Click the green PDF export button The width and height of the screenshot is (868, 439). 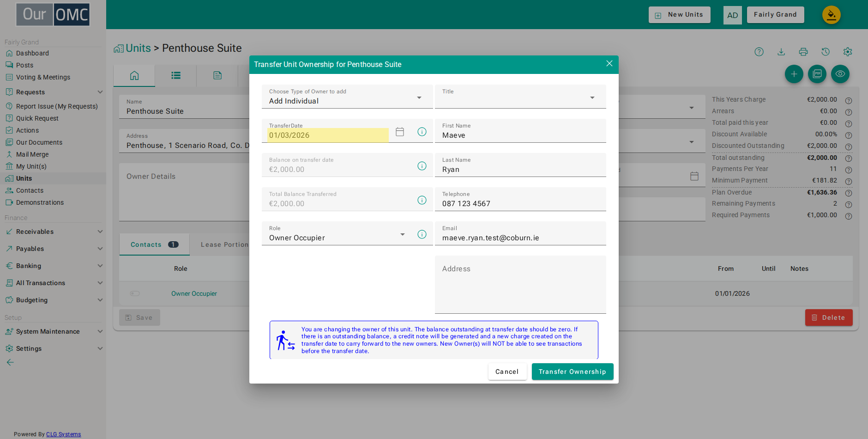pos(817,74)
